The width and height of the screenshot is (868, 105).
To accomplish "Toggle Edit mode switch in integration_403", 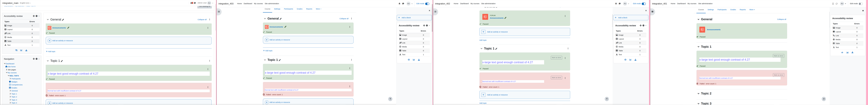I will 427,4.
